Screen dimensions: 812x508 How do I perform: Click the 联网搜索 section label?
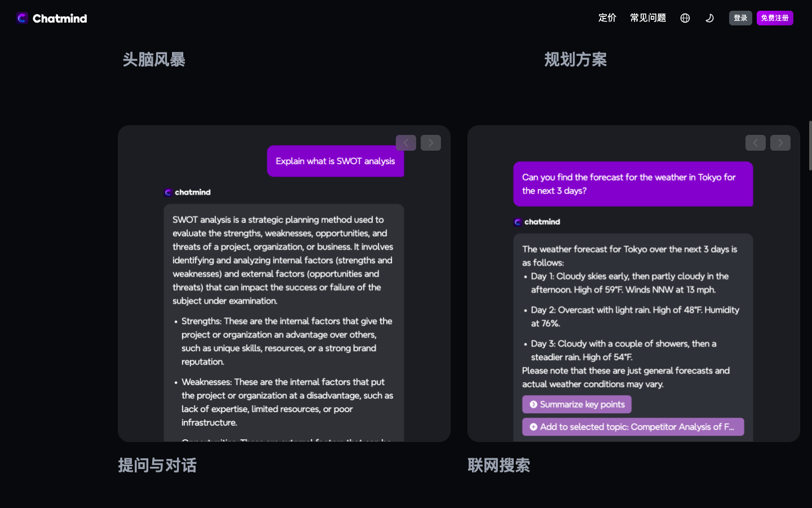[498, 465]
